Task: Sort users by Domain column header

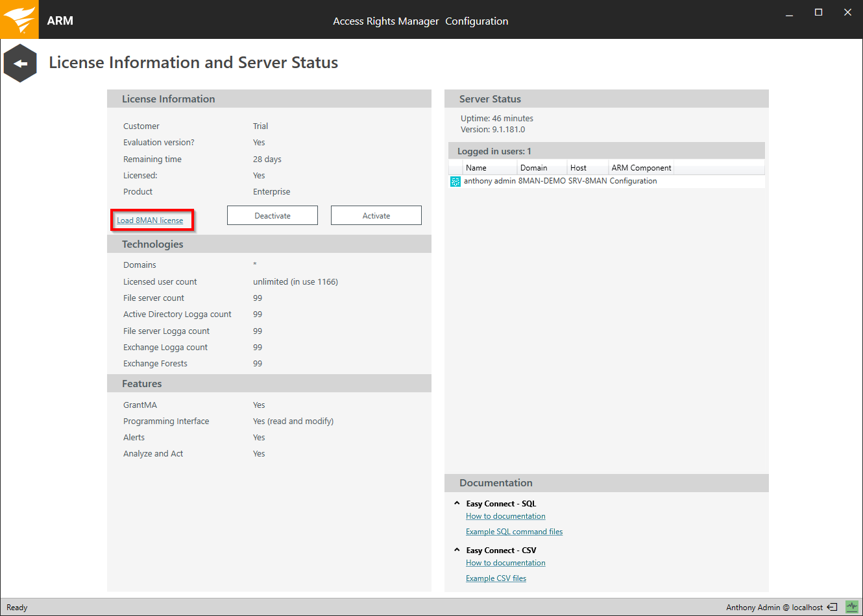Action: tap(533, 168)
